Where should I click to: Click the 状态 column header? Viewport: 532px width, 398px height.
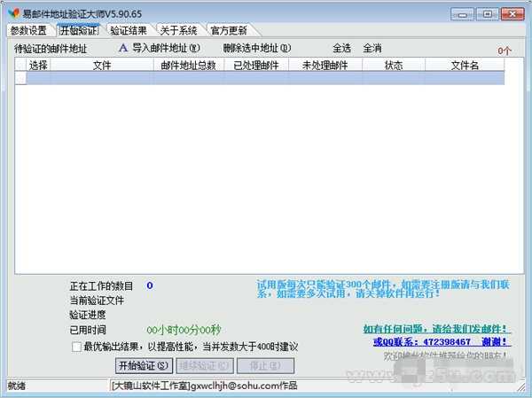click(394, 65)
